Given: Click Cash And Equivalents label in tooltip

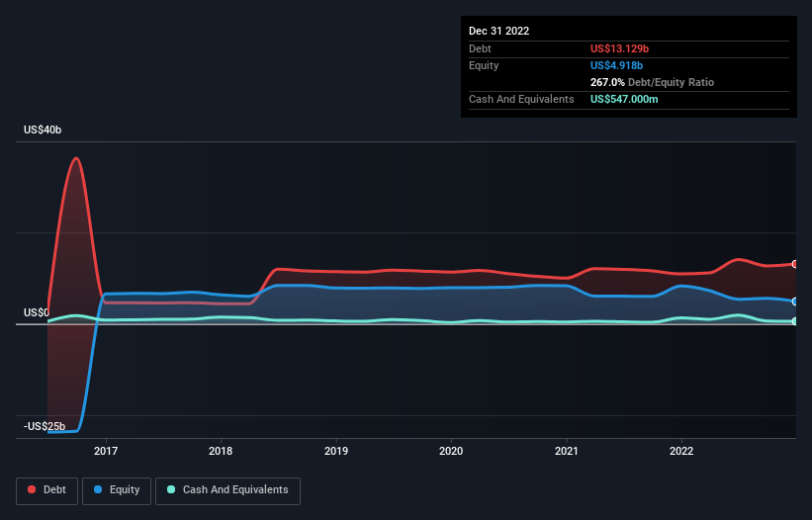Looking at the screenshot, I should 521,99.
